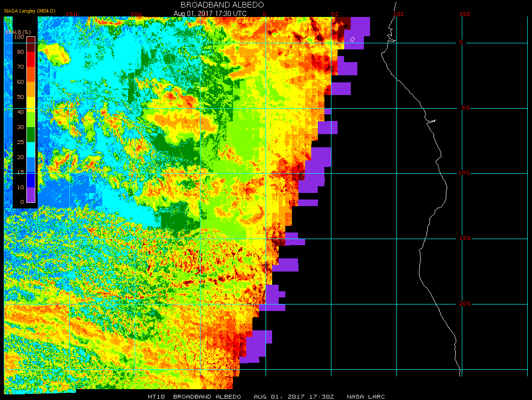Click the small white island outline near the equator
Screen dimensions: 532x400
(352, 40)
